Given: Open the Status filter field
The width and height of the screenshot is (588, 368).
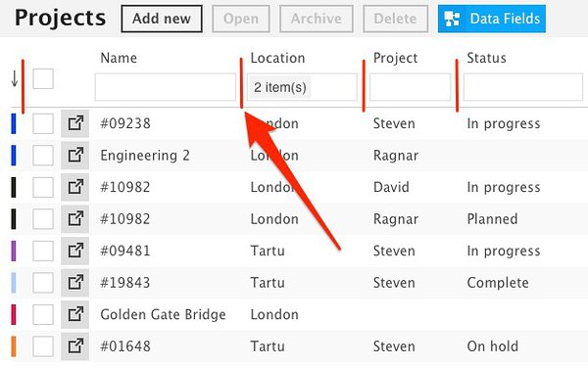Looking at the screenshot, I should [x=523, y=87].
